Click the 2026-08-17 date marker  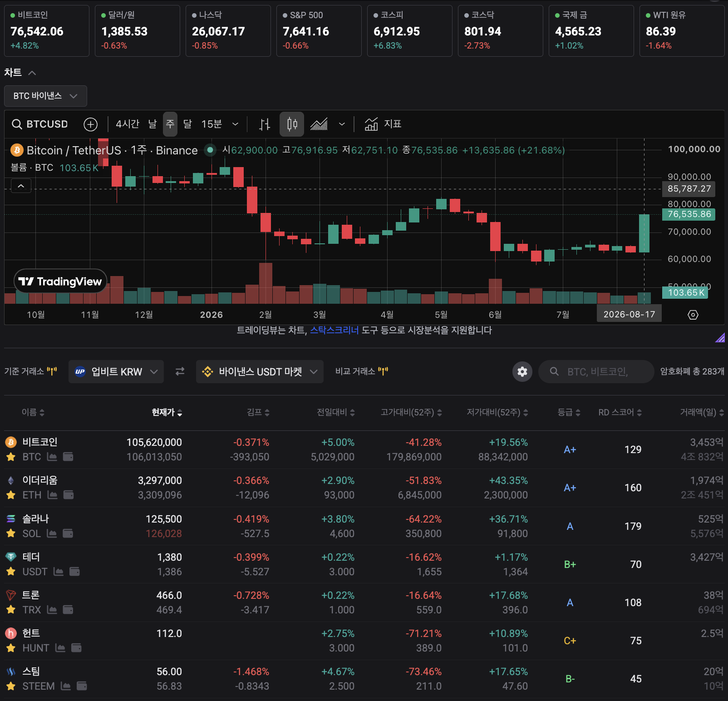pos(629,314)
